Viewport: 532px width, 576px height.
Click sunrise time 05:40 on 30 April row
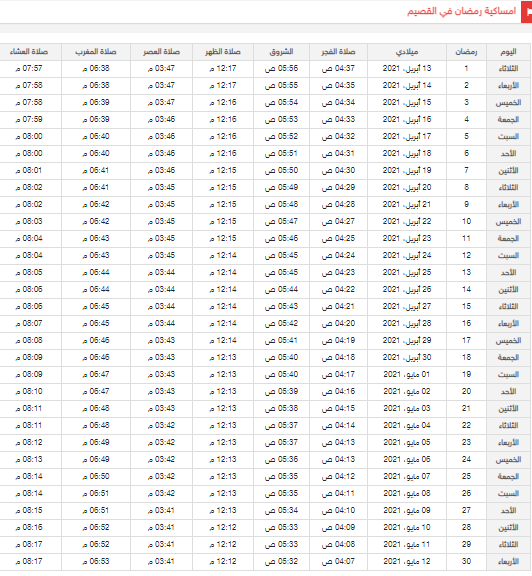point(281,357)
